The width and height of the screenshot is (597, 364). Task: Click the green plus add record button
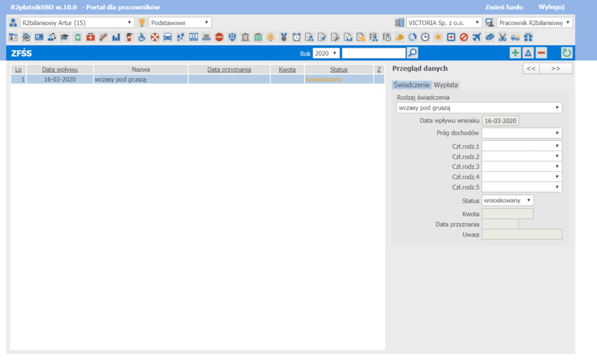coord(515,53)
